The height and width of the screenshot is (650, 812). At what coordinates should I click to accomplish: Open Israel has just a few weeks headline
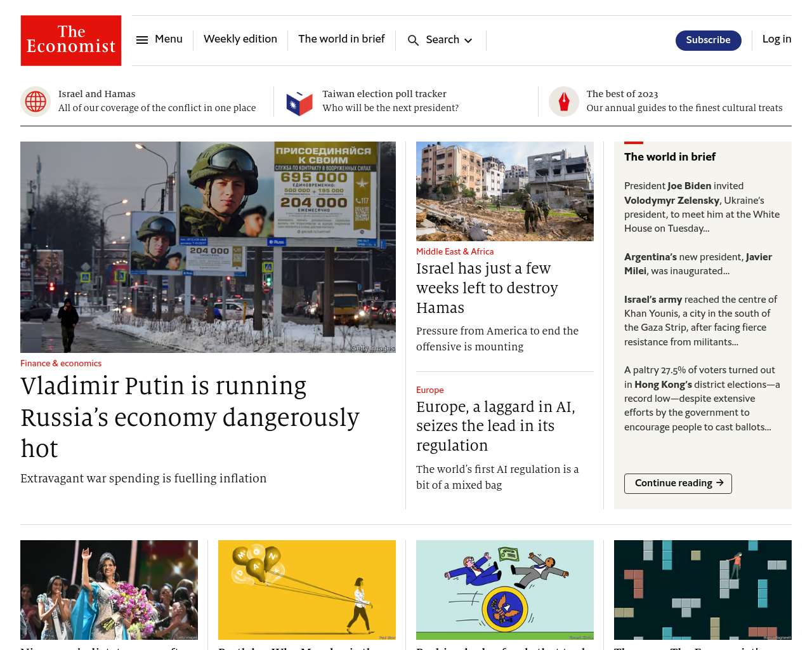tap(487, 288)
